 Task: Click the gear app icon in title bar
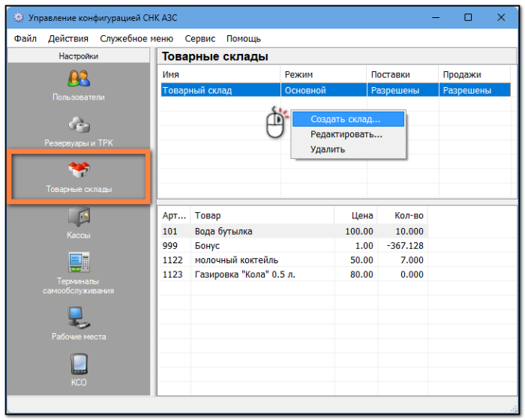pos(19,17)
